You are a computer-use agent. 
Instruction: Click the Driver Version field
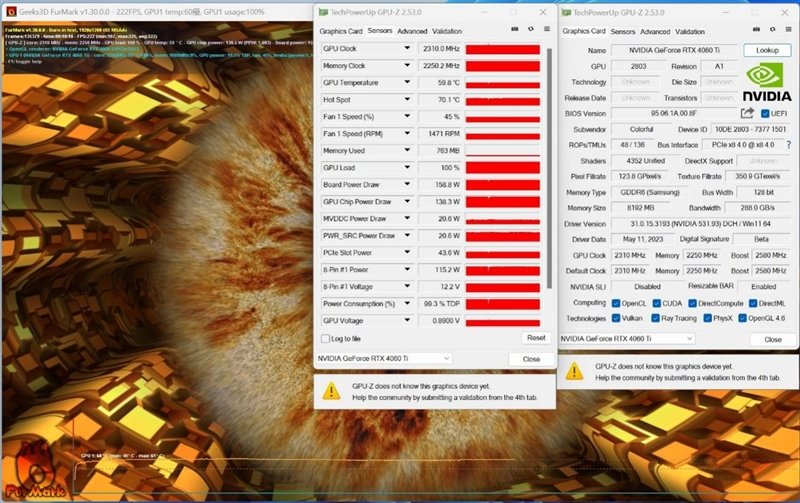[x=701, y=223]
